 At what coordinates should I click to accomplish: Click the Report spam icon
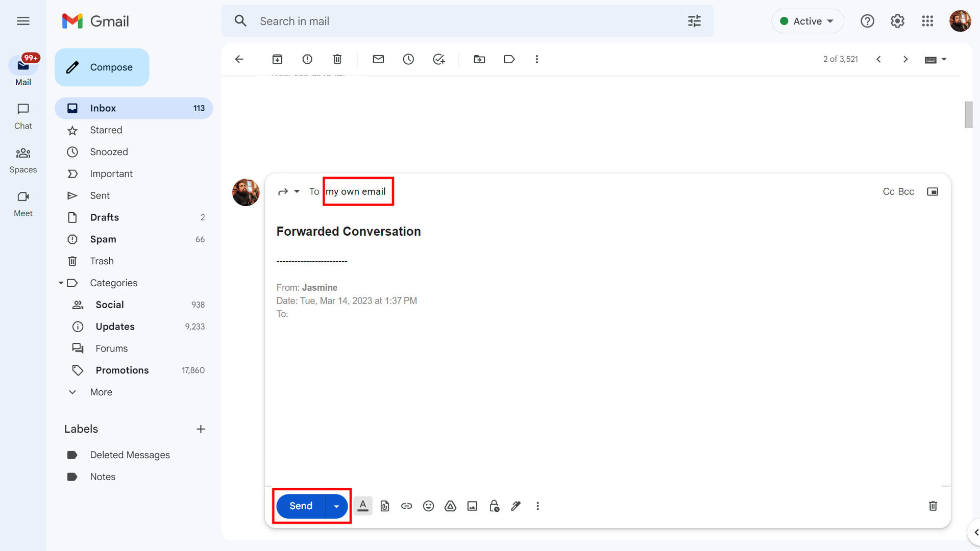point(307,59)
